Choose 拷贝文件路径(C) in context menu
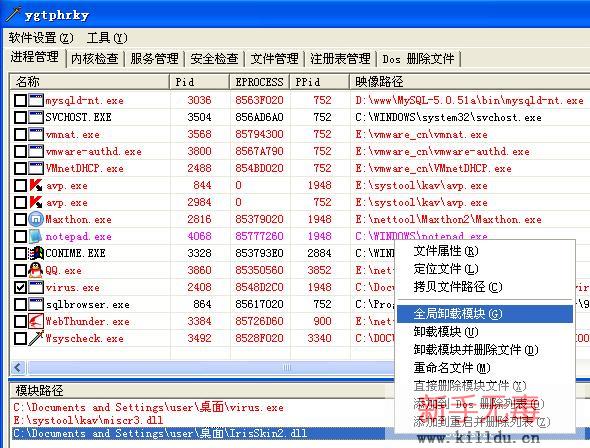590x448 pixels. click(x=485, y=287)
